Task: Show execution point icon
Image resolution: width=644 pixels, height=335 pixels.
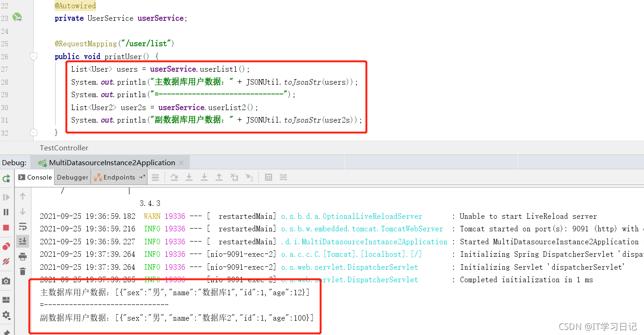Action: (x=156, y=177)
